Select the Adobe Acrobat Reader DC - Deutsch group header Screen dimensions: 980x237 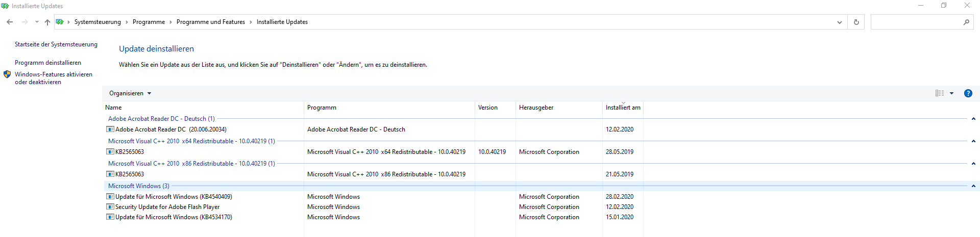point(161,119)
